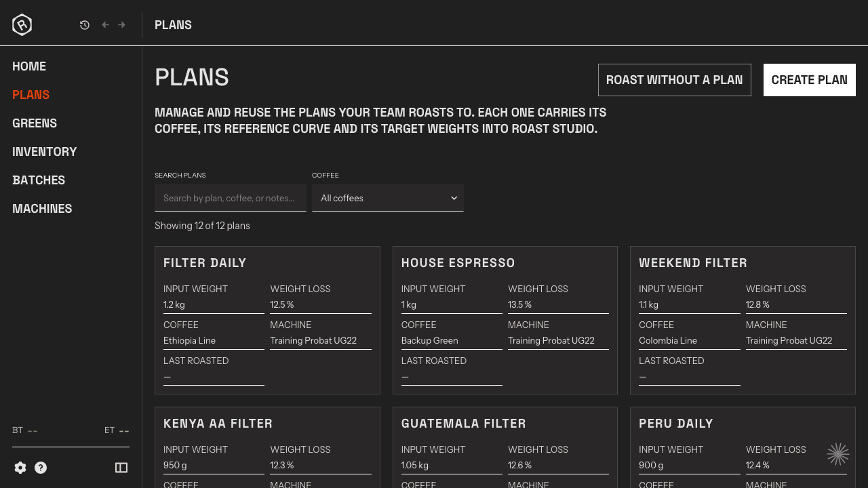Click the "12.8 %" weight loss value

point(758,305)
